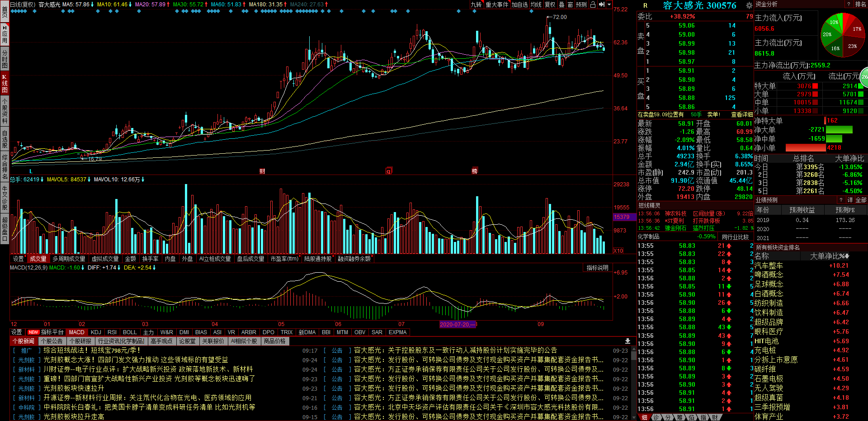Click the 2020-07-20 date marker on timeline
Screen dimensions: 868x421
[458, 324]
